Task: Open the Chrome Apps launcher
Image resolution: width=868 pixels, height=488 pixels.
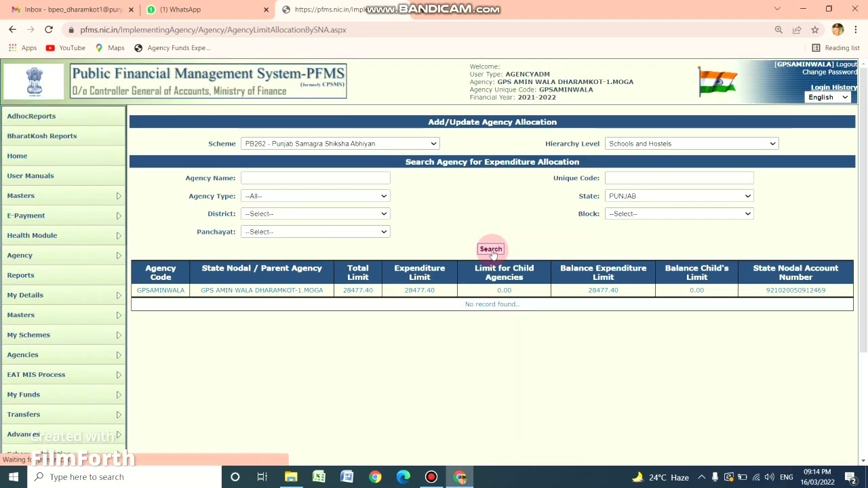Action: coord(12,47)
